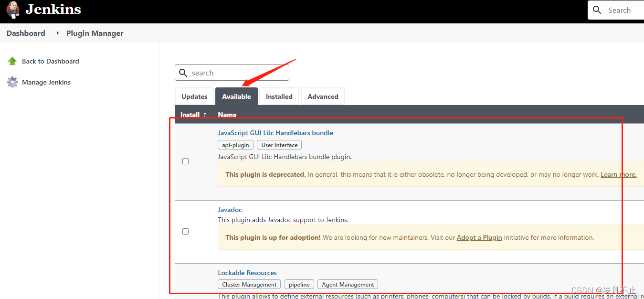644x299 pixels.
Task: Click the Jenkins butler logo icon
Action: click(13, 10)
